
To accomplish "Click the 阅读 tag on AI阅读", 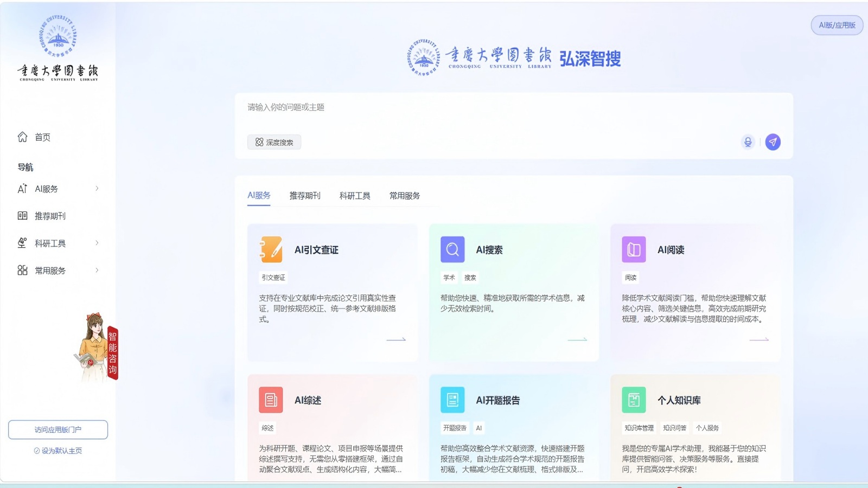I will point(630,278).
